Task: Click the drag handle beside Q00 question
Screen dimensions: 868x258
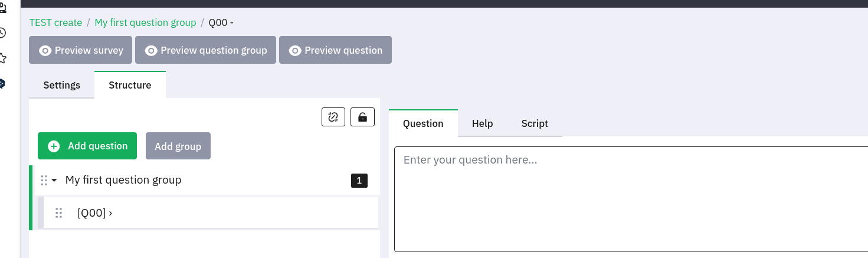Action: click(58, 213)
